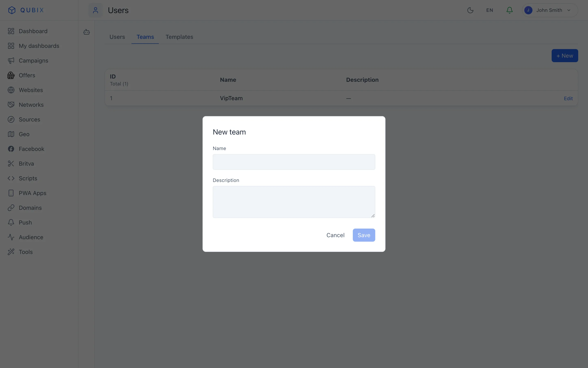
Task: Save the new team
Action: [364, 235]
